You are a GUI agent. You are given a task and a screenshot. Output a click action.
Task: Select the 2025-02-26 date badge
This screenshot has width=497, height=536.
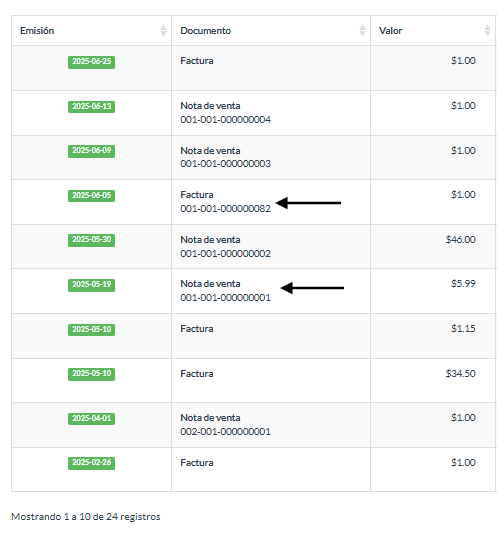tap(91, 463)
